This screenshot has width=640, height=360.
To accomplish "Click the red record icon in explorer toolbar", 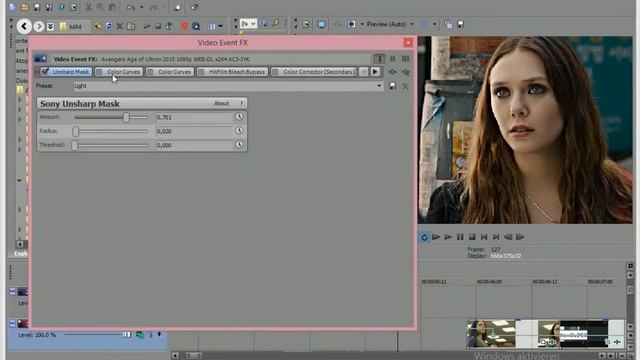I will click(x=184, y=27).
